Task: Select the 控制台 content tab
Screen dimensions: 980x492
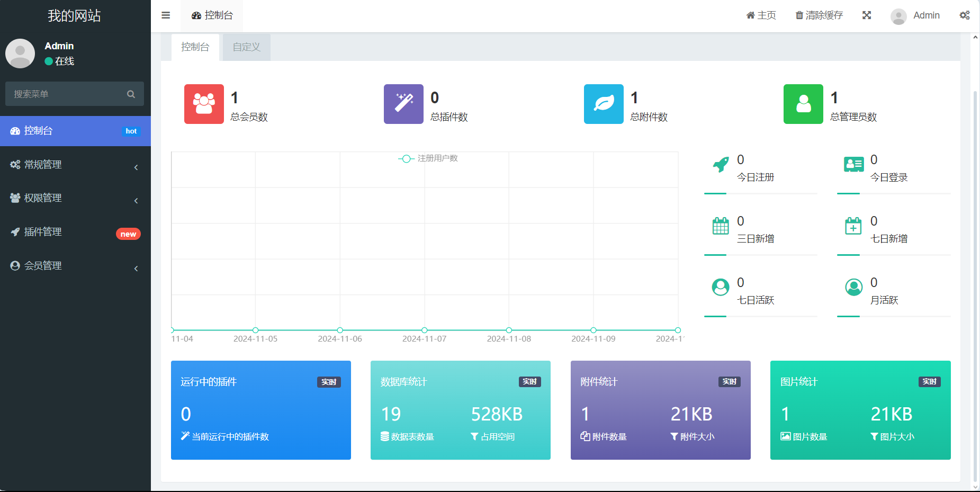Action: pyautogui.click(x=195, y=47)
